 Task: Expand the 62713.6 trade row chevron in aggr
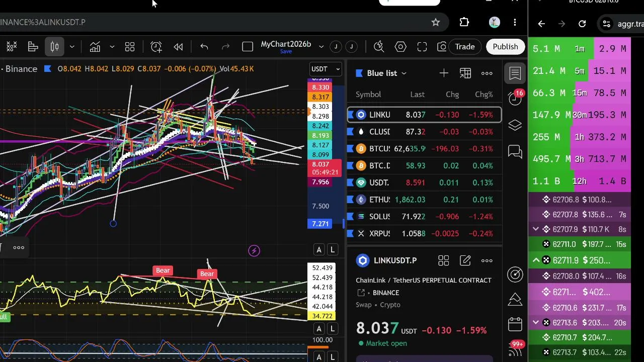point(536,322)
